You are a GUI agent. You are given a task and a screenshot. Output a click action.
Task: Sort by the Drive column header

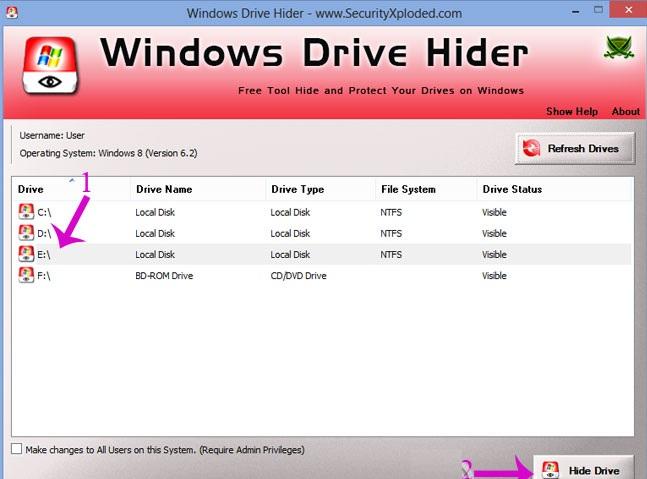71,189
